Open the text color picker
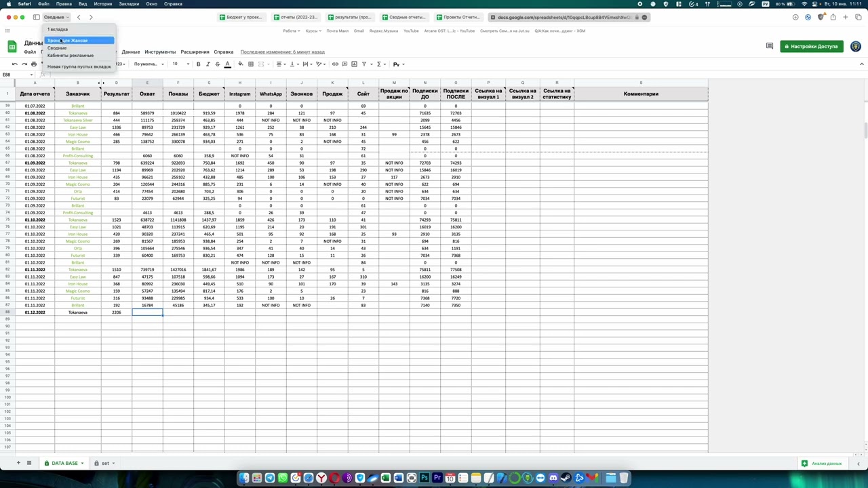 click(x=227, y=64)
